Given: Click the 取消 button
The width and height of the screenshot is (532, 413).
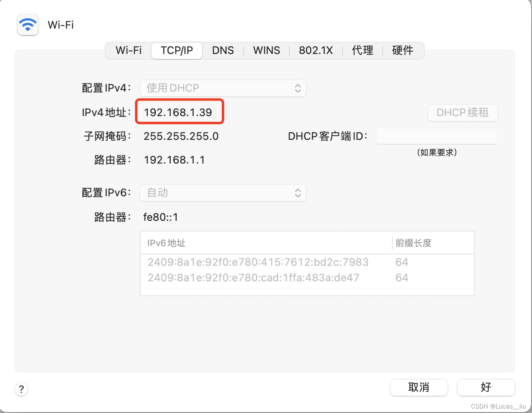Looking at the screenshot, I should (419, 387).
